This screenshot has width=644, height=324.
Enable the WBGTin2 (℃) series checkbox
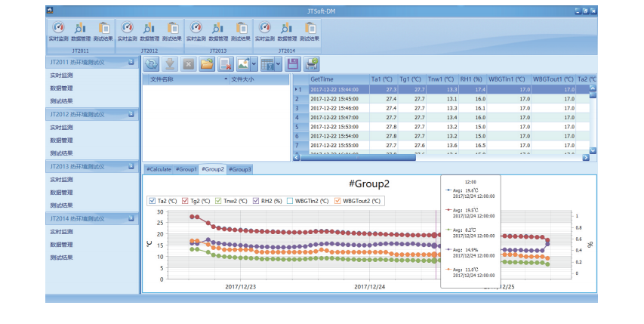(290, 201)
